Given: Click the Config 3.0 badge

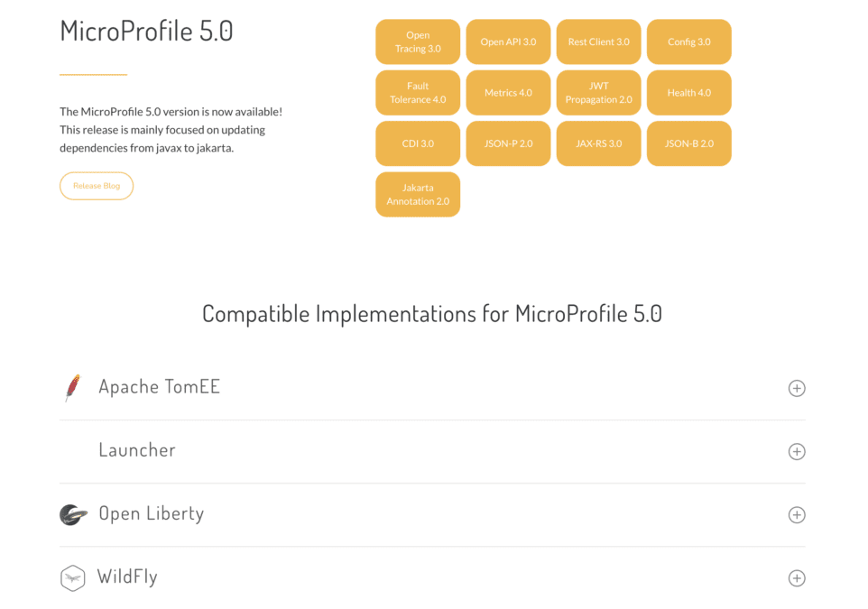Looking at the screenshot, I should click(x=688, y=41).
